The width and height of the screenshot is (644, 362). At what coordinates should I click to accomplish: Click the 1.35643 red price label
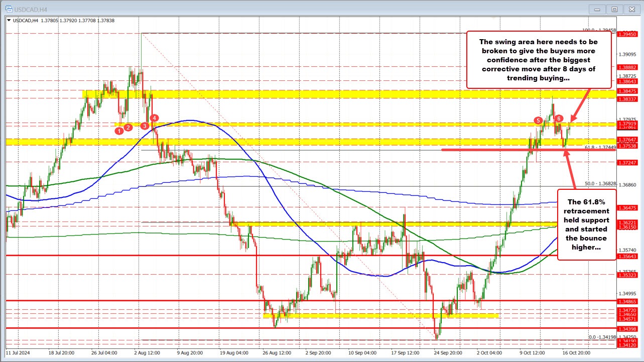[x=628, y=256]
